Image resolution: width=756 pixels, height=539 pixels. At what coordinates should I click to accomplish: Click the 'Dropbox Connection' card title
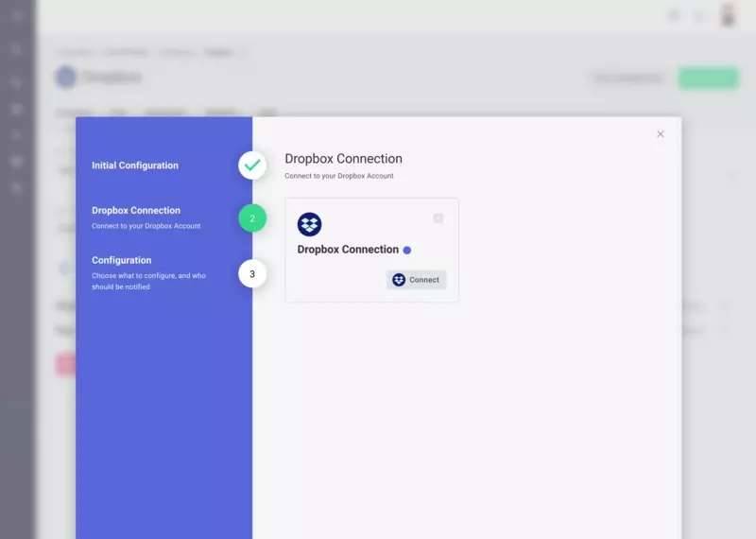[x=348, y=250]
